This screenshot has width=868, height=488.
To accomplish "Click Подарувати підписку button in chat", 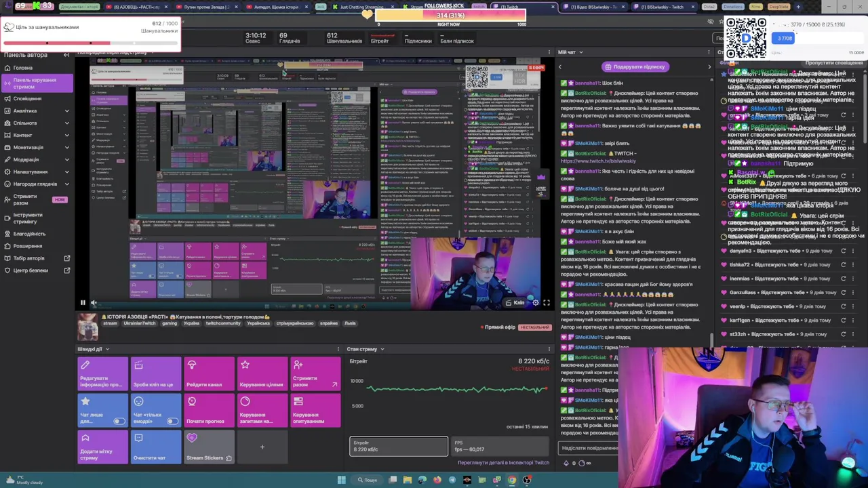I will [635, 66].
